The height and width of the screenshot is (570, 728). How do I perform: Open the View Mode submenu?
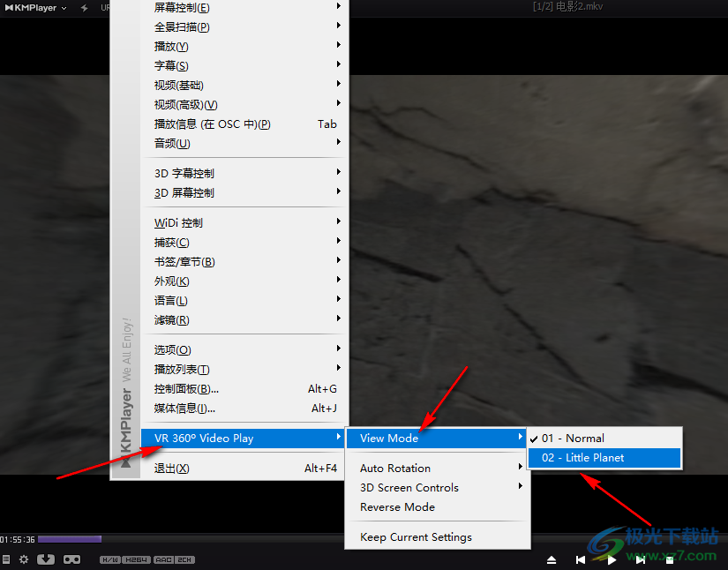436,439
